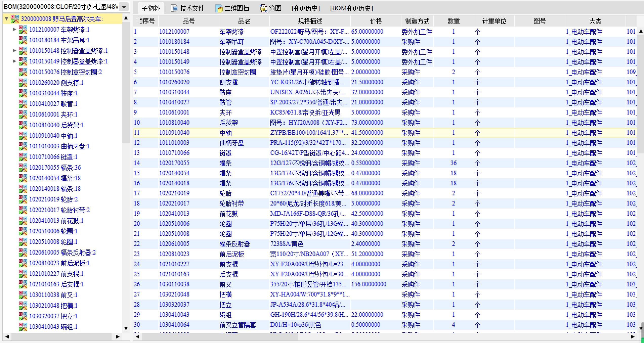Screen dimensions: 644x343
Task: Select the 1020510006 轮圈 tree item
Action: (53, 231)
